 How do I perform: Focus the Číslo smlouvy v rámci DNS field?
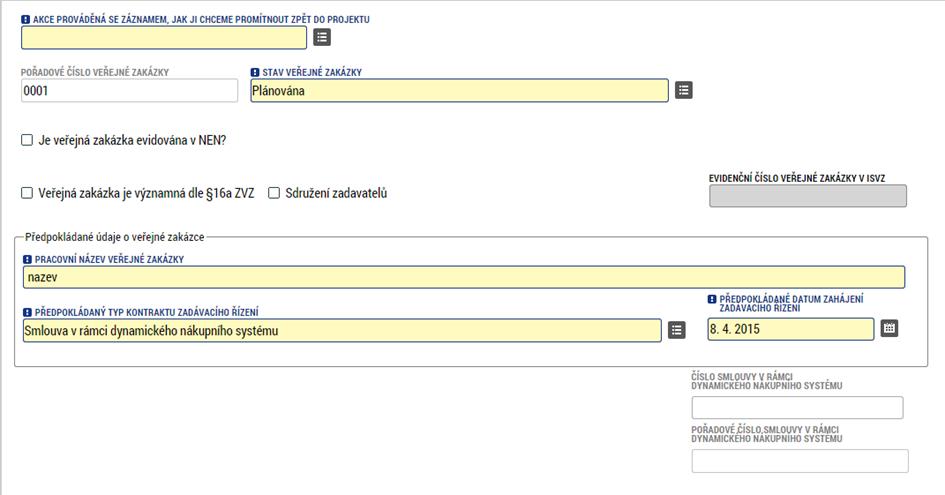point(797,408)
